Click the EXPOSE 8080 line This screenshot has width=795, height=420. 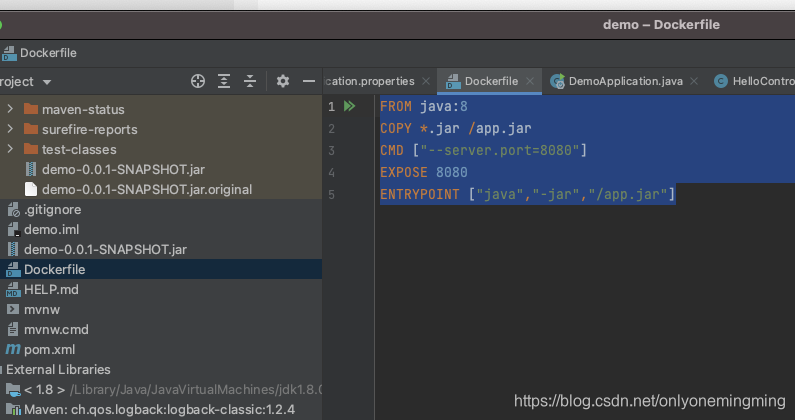423,172
